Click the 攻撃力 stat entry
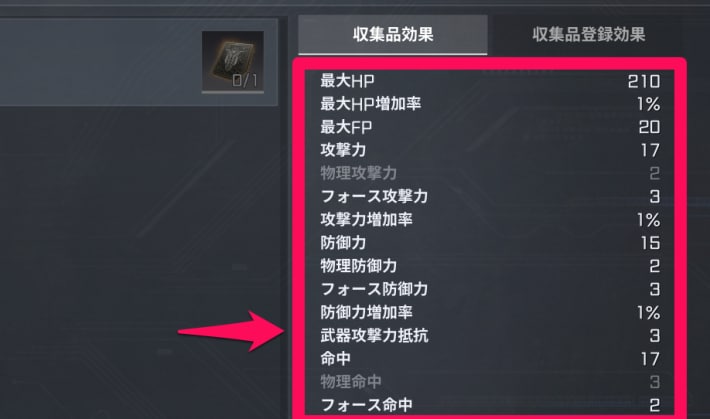 click(x=489, y=150)
